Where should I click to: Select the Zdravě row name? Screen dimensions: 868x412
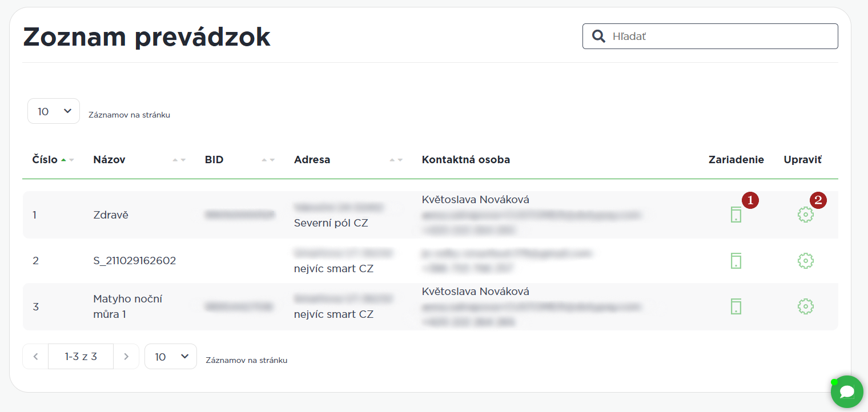pyautogui.click(x=111, y=215)
